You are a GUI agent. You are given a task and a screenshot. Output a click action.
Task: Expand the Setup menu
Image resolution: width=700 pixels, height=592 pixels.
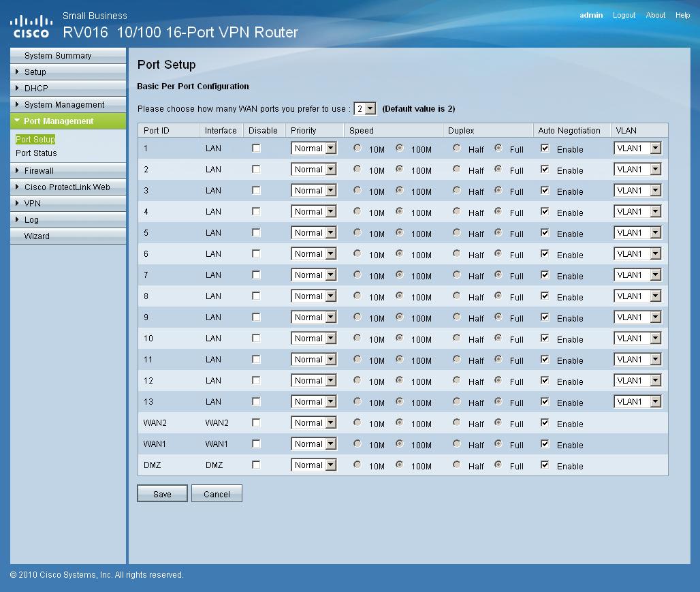68,72
